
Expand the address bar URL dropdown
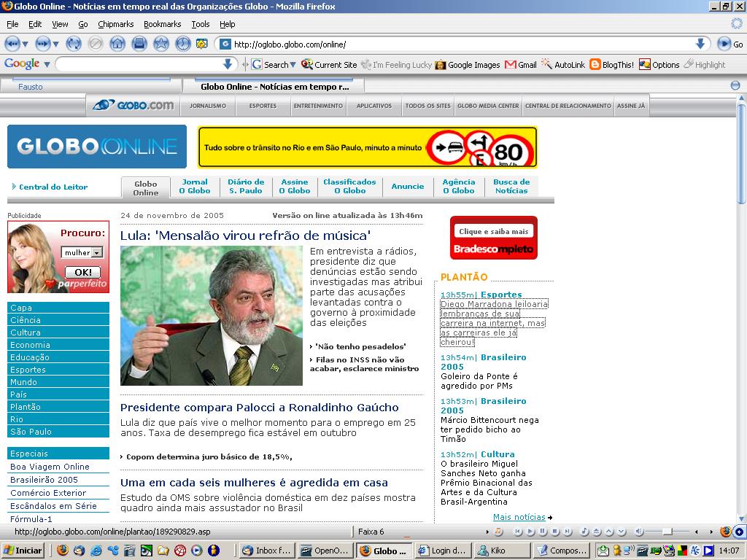click(700, 44)
